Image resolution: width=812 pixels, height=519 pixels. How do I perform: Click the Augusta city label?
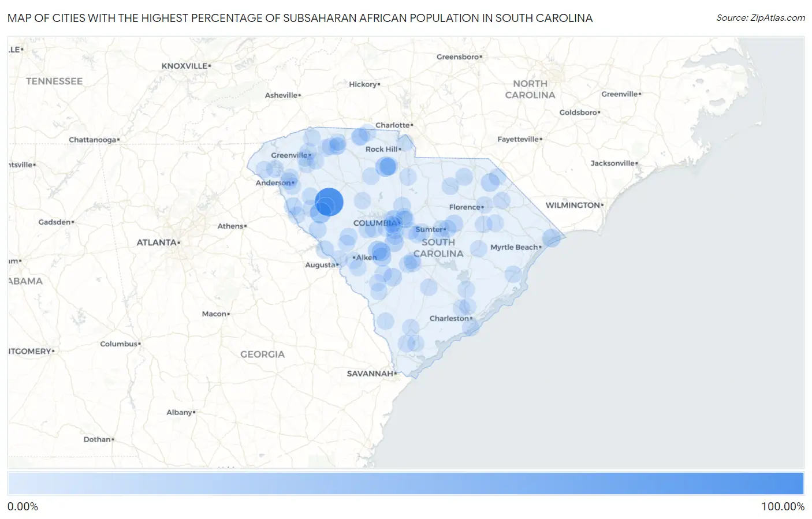pos(321,265)
